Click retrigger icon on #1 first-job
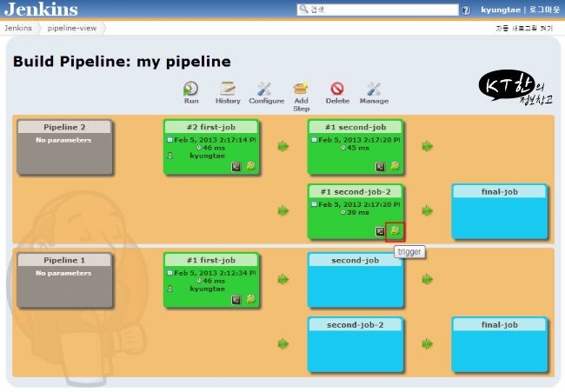Screen dimensions: 565x392 251,299
